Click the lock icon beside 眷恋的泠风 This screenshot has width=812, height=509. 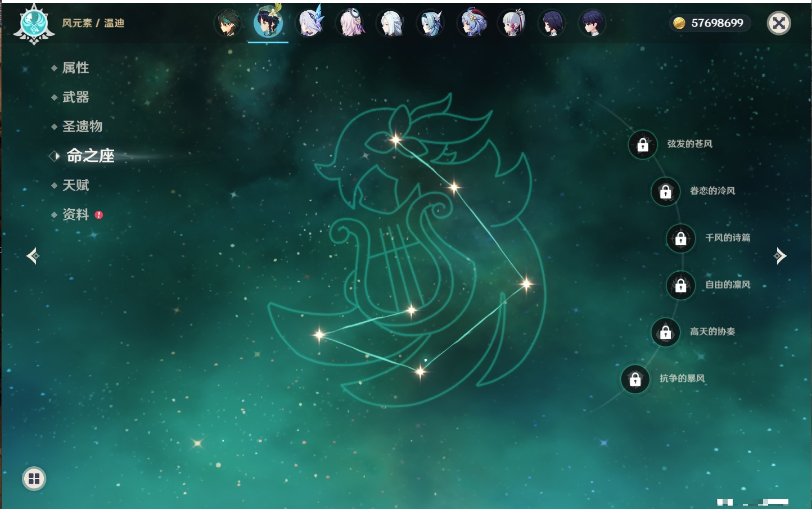(665, 192)
